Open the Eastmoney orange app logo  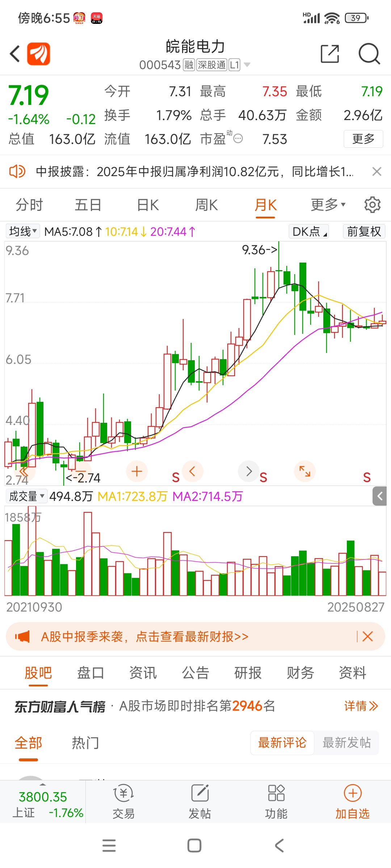38,54
